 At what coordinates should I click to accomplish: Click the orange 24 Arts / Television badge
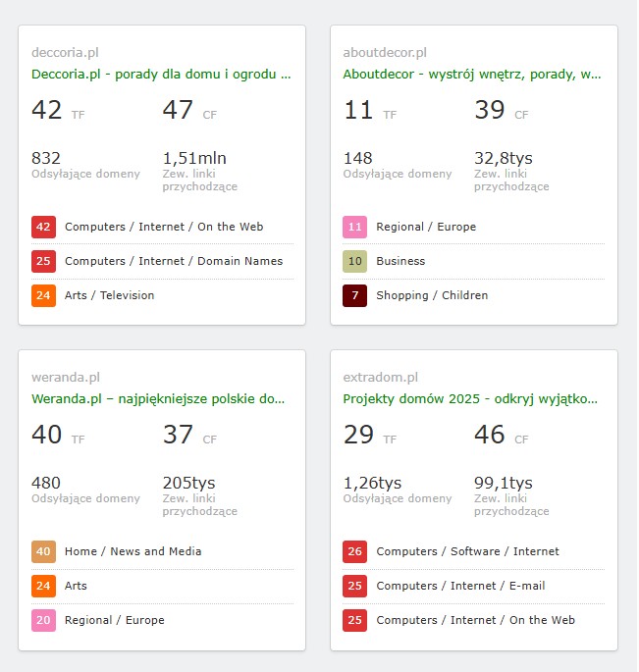43,295
